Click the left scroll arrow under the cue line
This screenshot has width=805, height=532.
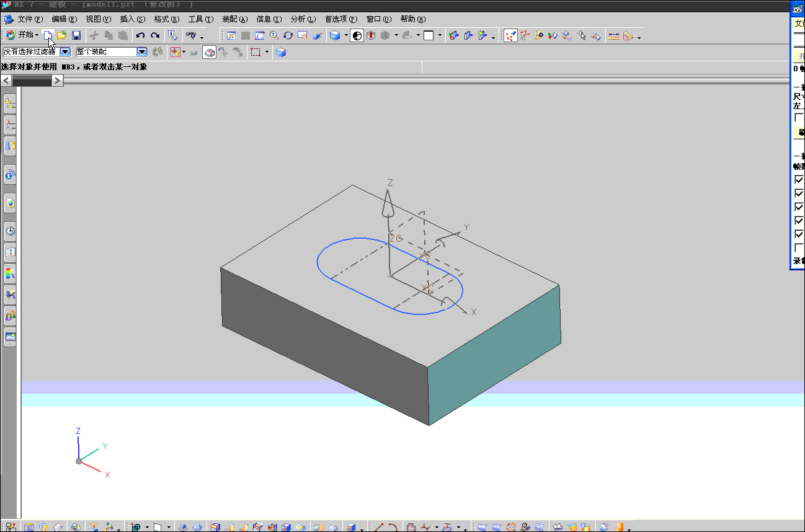(x=6, y=81)
